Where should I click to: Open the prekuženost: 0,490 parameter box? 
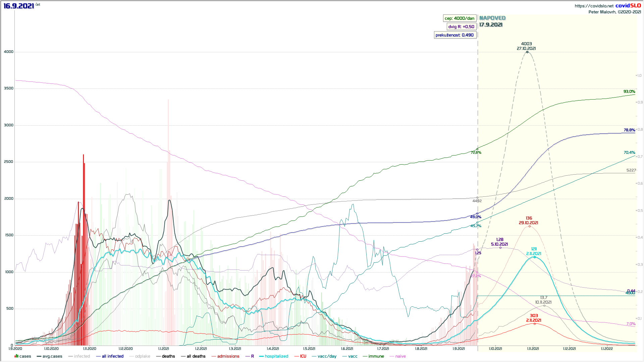pos(455,35)
